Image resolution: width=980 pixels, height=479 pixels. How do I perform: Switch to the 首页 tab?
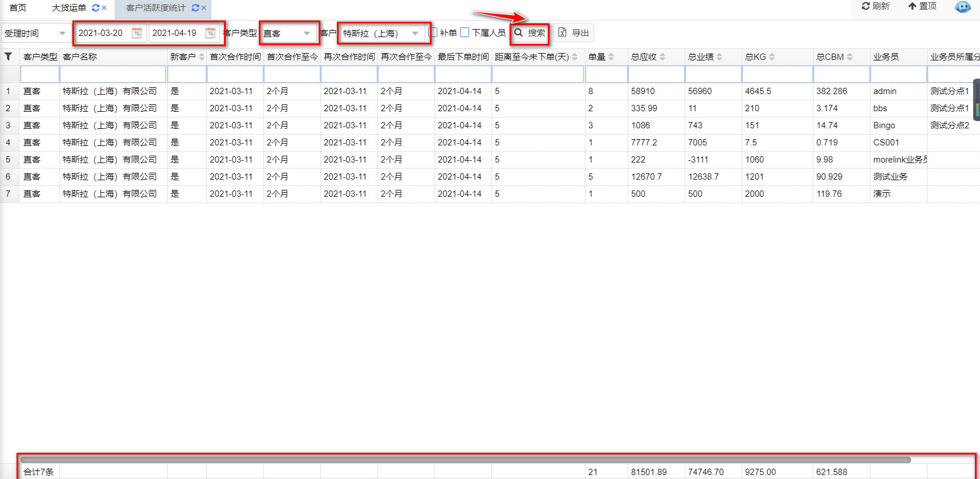18,7
